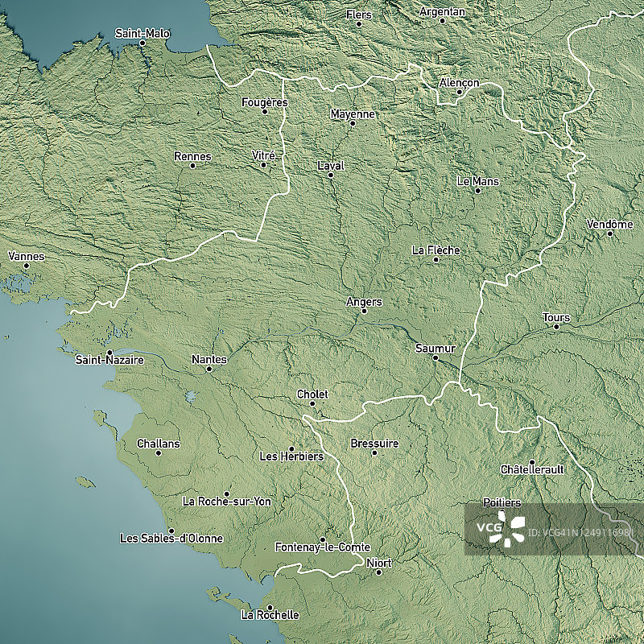The width and height of the screenshot is (644, 644).
Task: Click the Nantes city marker dot
Action: [x=209, y=369]
